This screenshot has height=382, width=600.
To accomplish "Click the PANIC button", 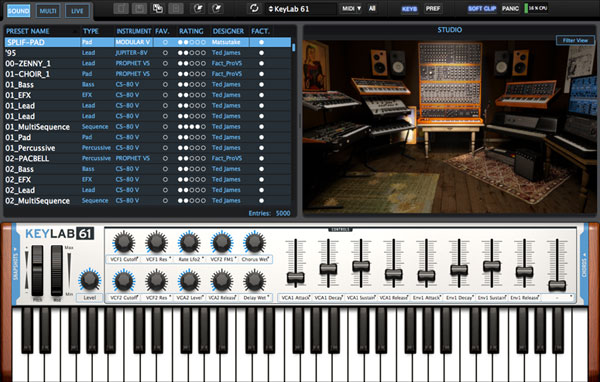I will point(510,8).
